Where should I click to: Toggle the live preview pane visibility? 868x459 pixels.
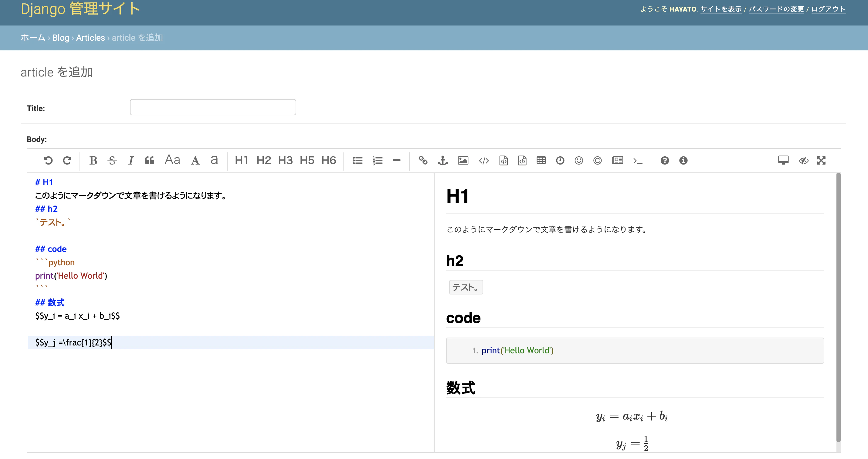[804, 160]
